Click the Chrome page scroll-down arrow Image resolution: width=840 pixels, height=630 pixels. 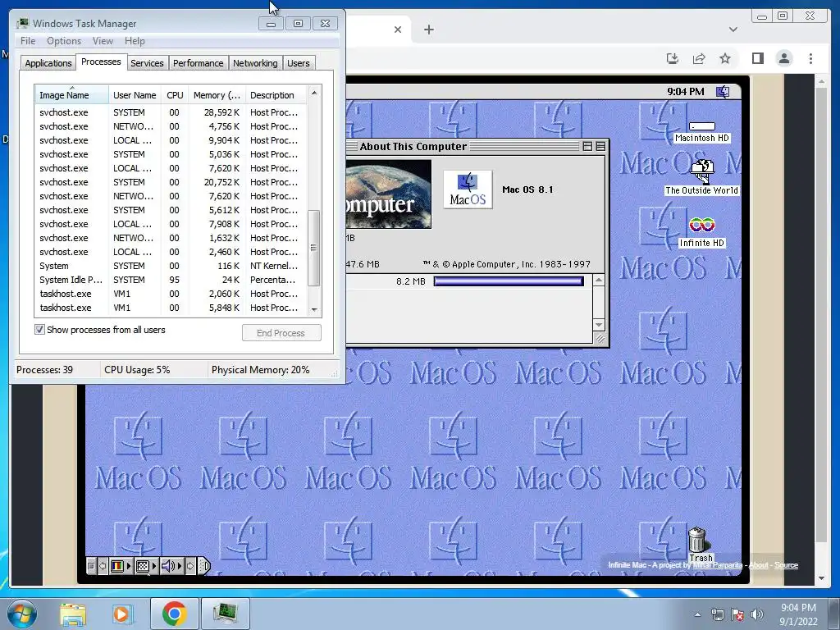coord(821,578)
